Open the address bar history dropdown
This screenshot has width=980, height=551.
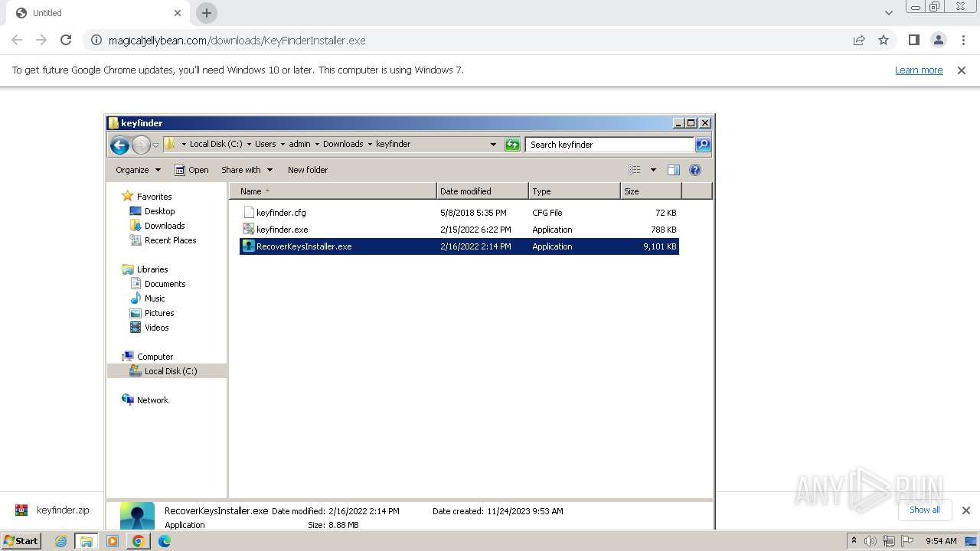click(493, 145)
